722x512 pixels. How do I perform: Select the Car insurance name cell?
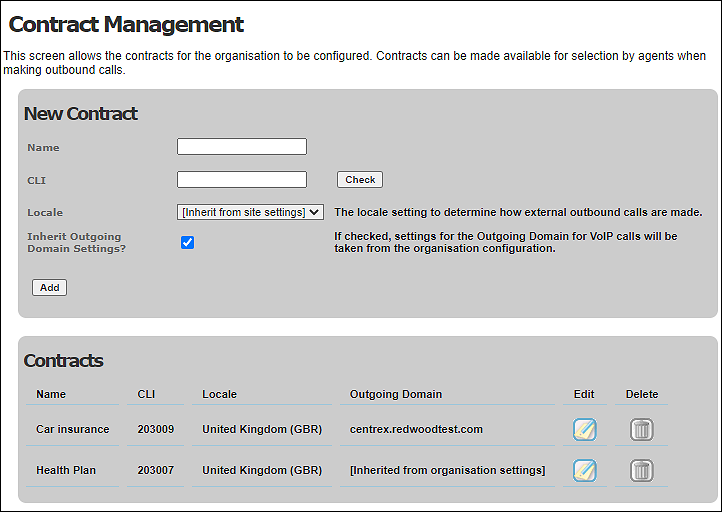(x=73, y=429)
